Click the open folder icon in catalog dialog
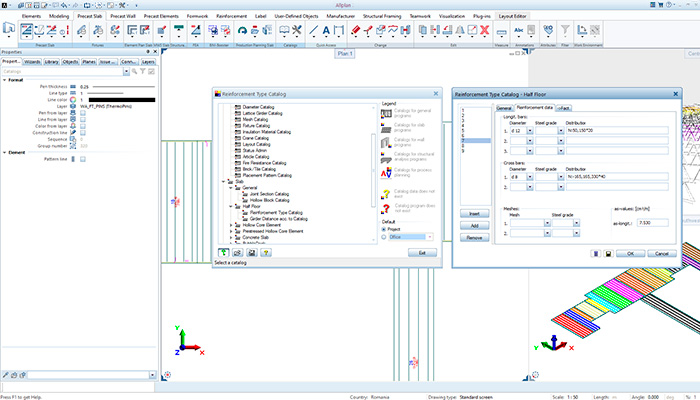 tap(240, 254)
